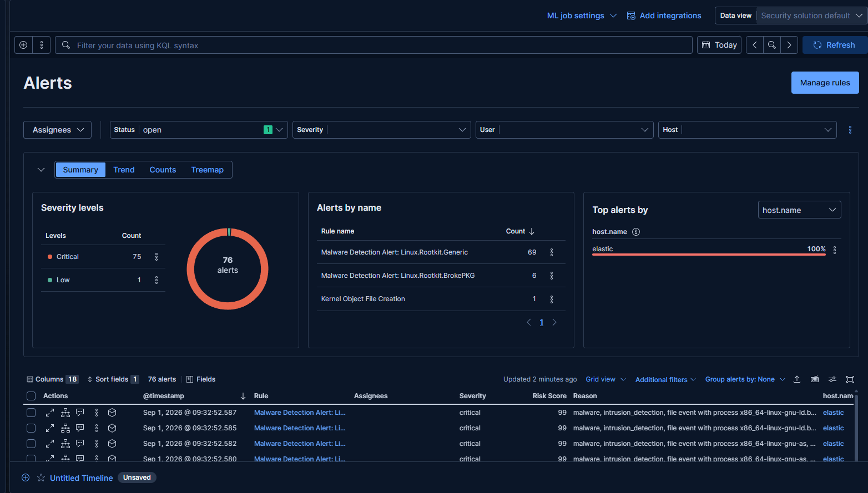This screenshot has height=493, width=868.
Task: Switch to the Trend tab
Action: point(124,170)
